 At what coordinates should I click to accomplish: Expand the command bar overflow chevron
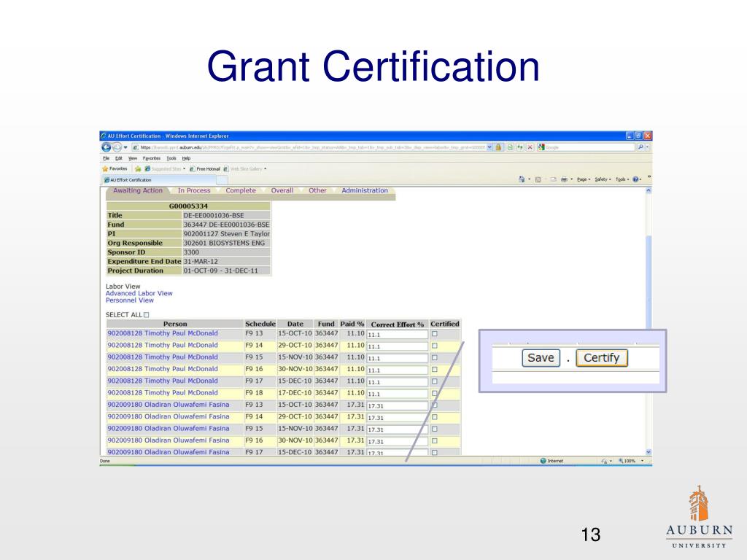[649, 176]
